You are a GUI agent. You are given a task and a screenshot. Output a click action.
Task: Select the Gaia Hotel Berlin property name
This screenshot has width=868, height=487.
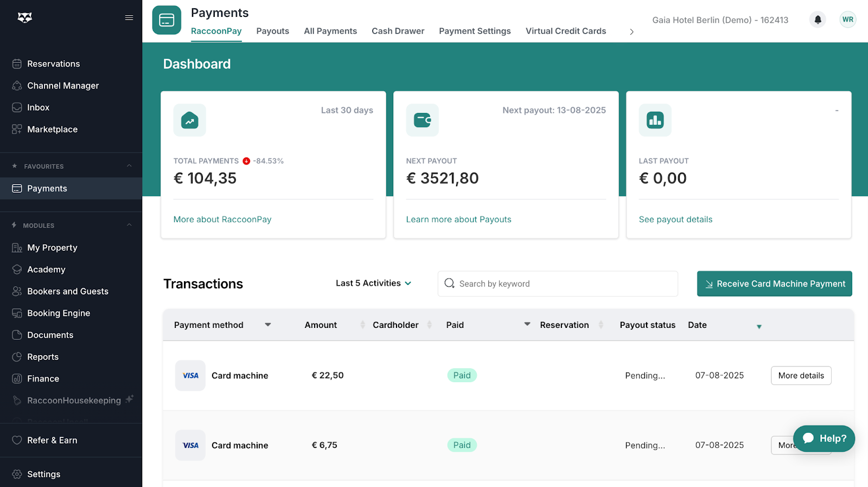(x=720, y=20)
